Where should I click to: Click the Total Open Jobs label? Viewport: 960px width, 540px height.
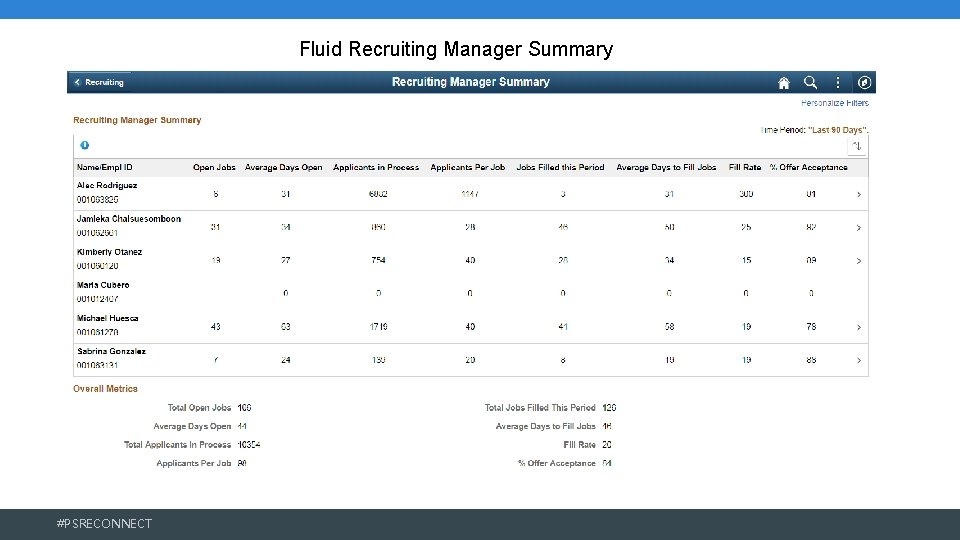pyautogui.click(x=200, y=408)
